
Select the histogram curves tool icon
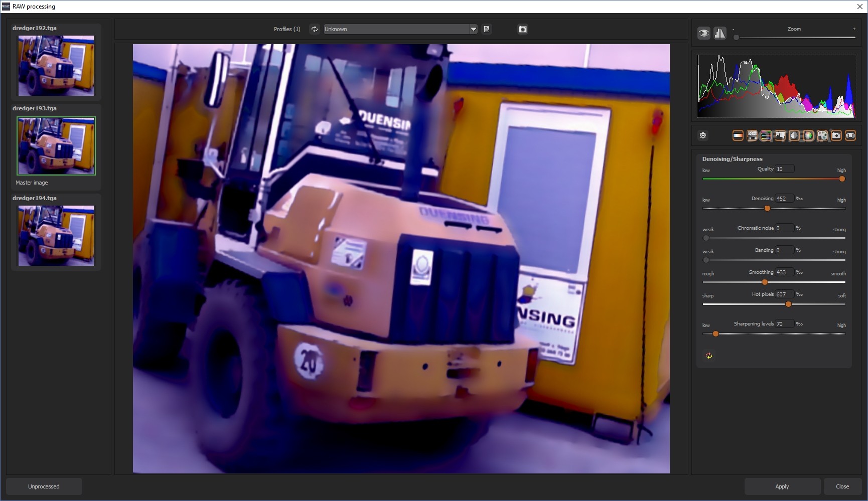pyautogui.click(x=780, y=135)
